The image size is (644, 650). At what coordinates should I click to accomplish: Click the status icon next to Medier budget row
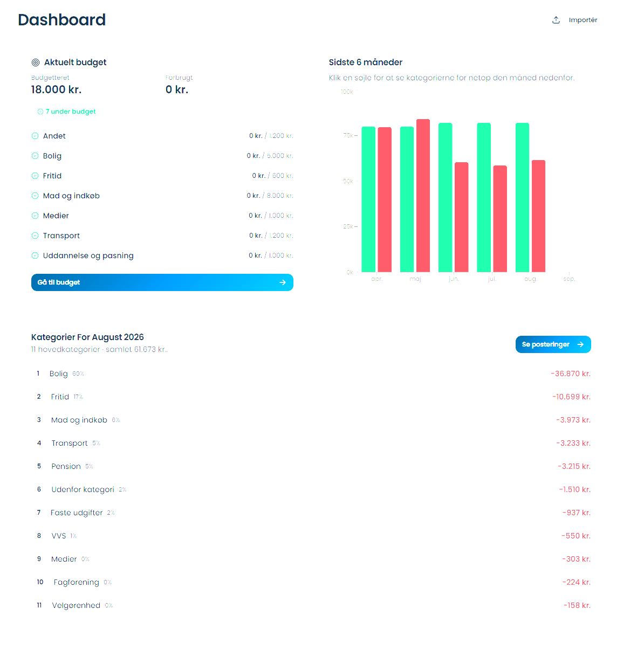coord(35,216)
